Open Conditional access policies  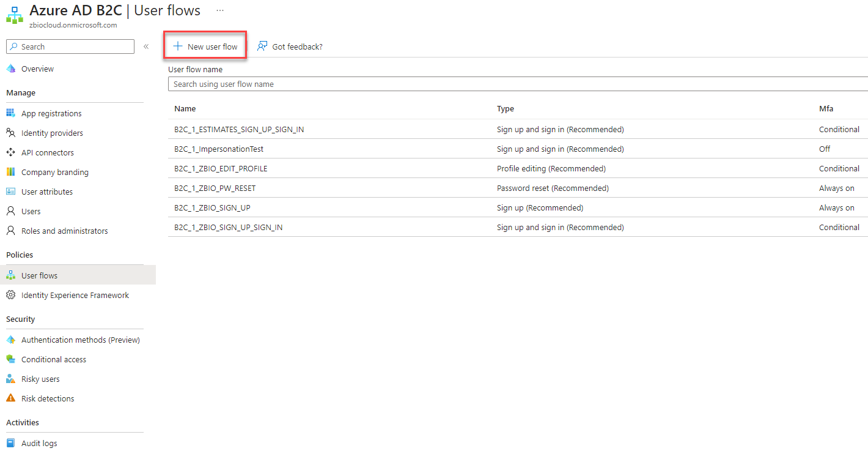click(54, 359)
